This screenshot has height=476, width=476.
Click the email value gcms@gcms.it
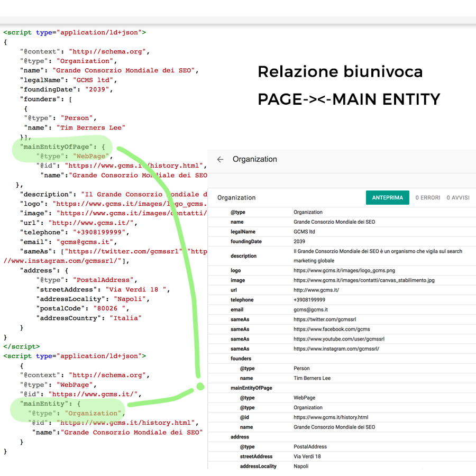pos(310,309)
